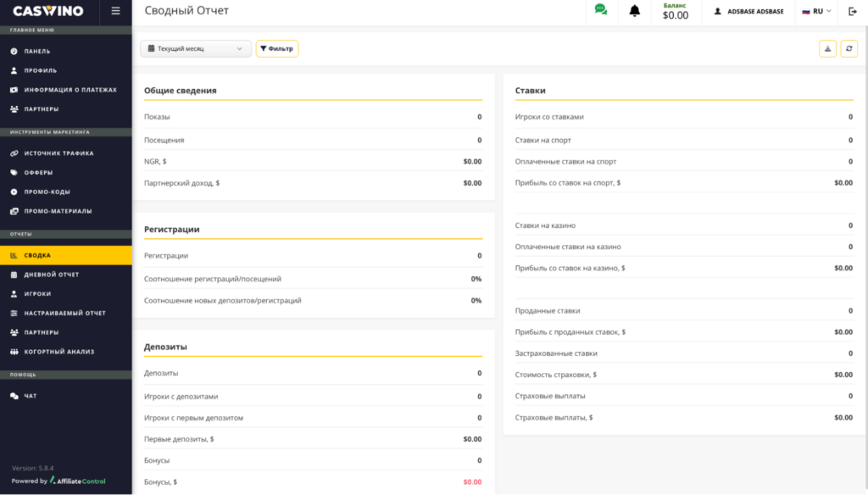The height and width of the screenshot is (495, 868).
Task: Click Первые депозиты, $ row label
Action: pos(180,439)
